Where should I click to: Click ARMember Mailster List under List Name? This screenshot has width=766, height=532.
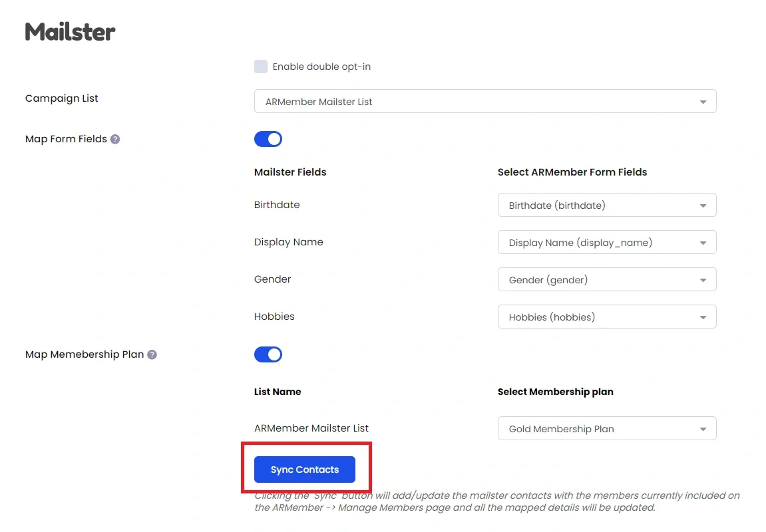311,428
